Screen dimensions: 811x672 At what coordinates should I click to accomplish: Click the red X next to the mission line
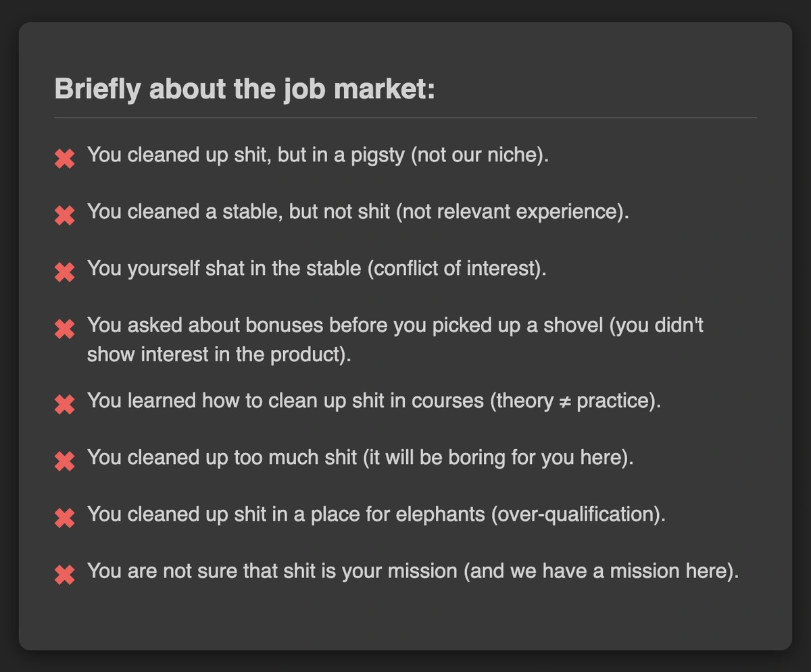coord(64,575)
